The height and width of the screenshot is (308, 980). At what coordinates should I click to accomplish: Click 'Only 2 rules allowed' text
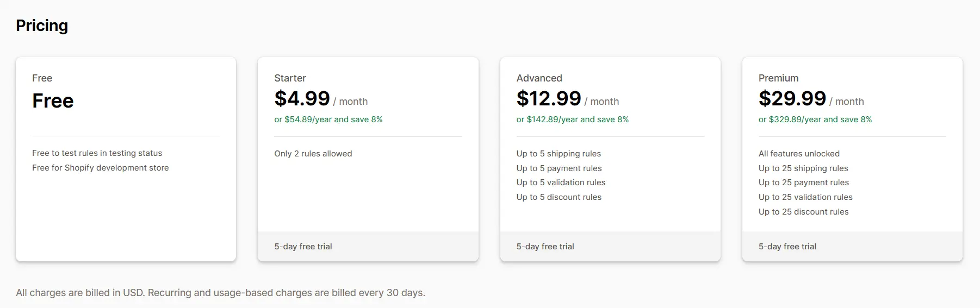pyautogui.click(x=313, y=154)
